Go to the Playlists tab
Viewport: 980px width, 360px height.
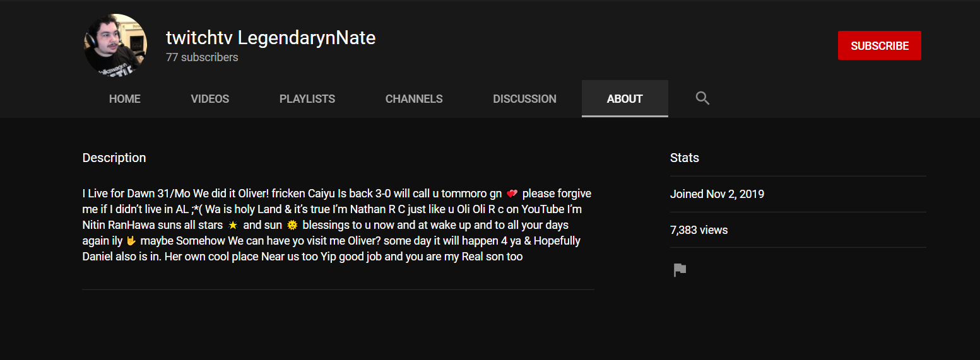click(307, 98)
